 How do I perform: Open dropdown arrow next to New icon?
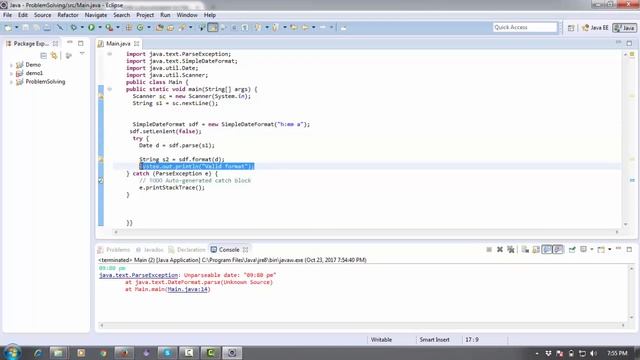(17, 28)
